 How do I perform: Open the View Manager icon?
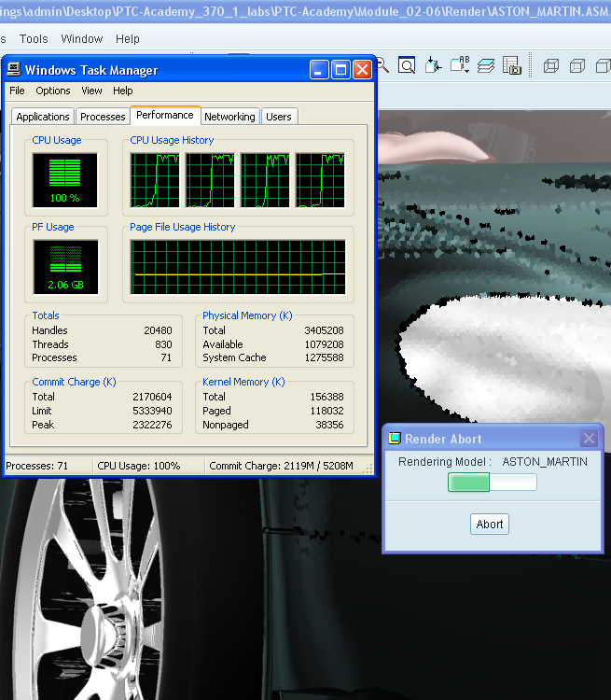[512, 65]
